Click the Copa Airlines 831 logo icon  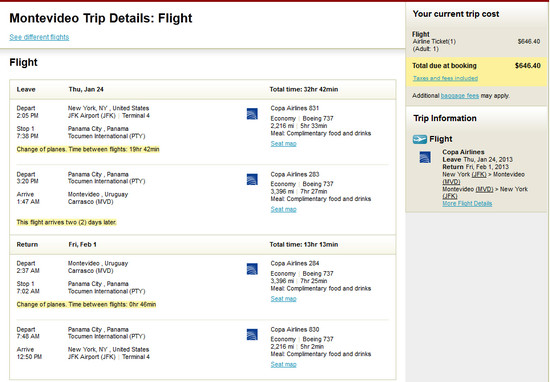pyautogui.click(x=252, y=114)
